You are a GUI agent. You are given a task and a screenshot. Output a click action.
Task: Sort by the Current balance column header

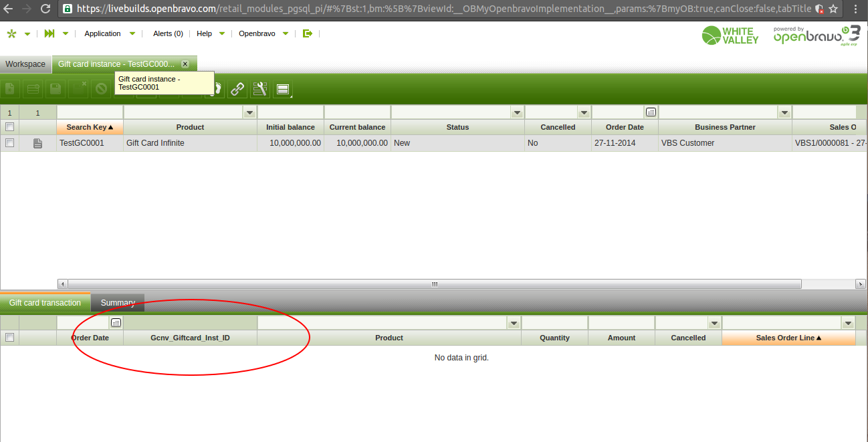[x=357, y=127]
